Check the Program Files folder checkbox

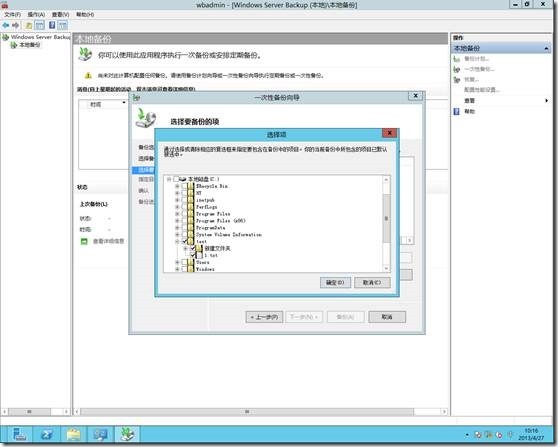184,214
